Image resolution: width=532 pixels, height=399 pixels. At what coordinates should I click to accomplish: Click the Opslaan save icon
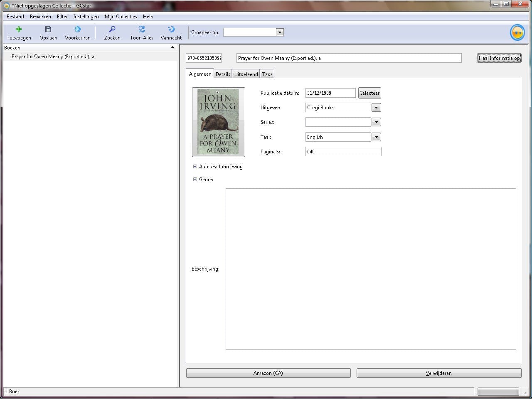pos(48,29)
